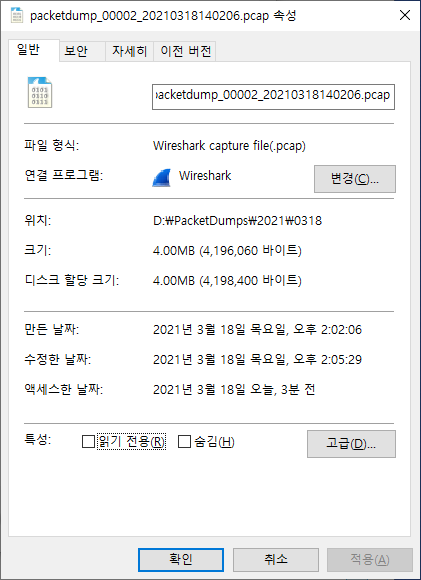Click the 연결 프로그램: label
This screenshot has width=421, height=580.
[x=63, y=175]
